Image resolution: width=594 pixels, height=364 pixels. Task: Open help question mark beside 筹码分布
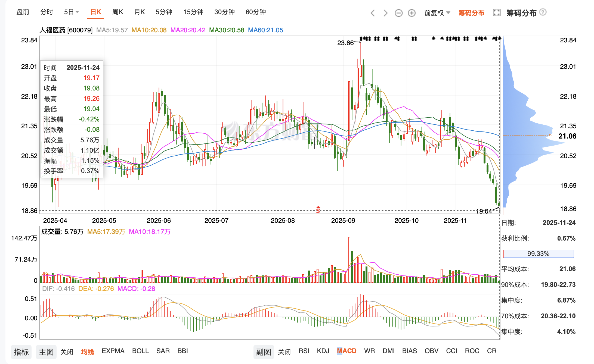(543, 12)
